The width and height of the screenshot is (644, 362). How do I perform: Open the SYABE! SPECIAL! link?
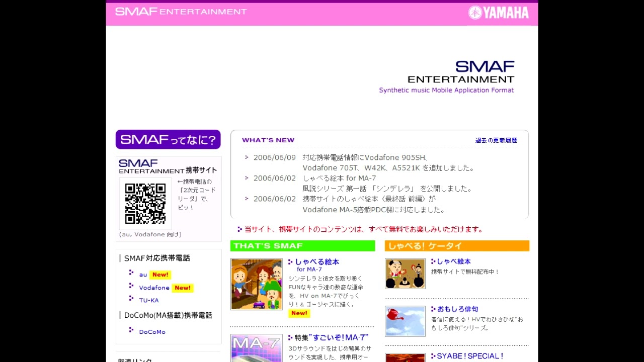tap(470, 356)
